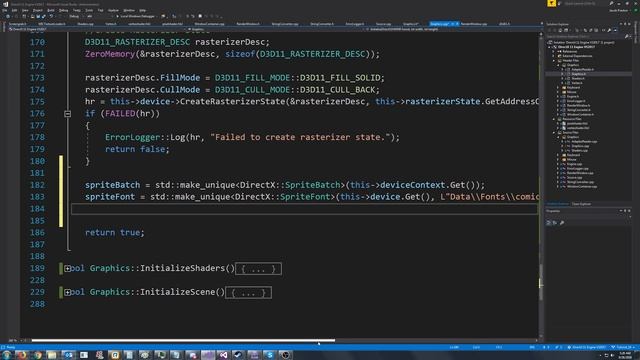Screen dimensions: 640x360
Task: Switch to the Source.cpp editor tab
Action: coord(383,24)
